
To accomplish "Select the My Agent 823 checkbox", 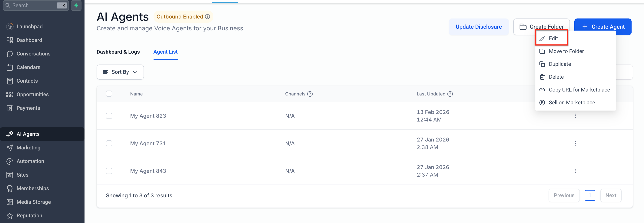I will (x=109, y=116).
